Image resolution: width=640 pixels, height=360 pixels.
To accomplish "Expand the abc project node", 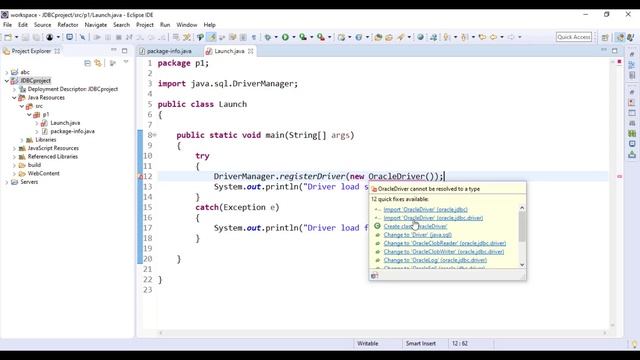I will [x=7, y=72].
